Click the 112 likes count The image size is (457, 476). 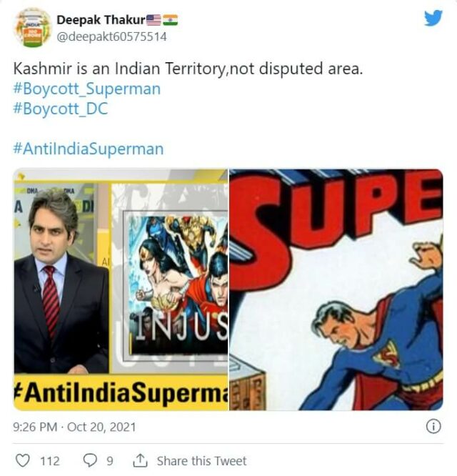click(x=50, y=461)
